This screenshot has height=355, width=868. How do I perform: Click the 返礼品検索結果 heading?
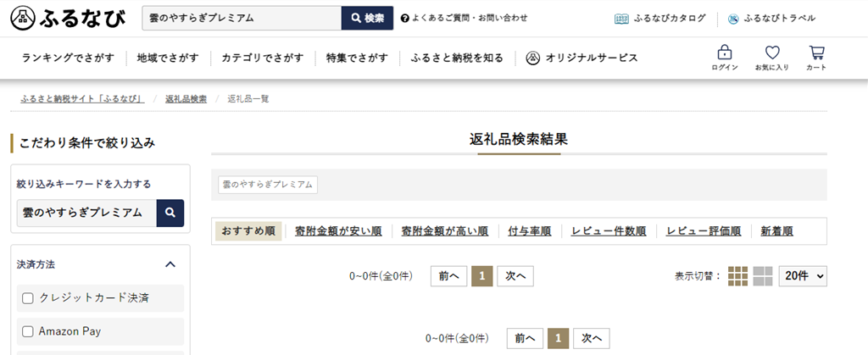pyautogui.click(x=519, y=139)
